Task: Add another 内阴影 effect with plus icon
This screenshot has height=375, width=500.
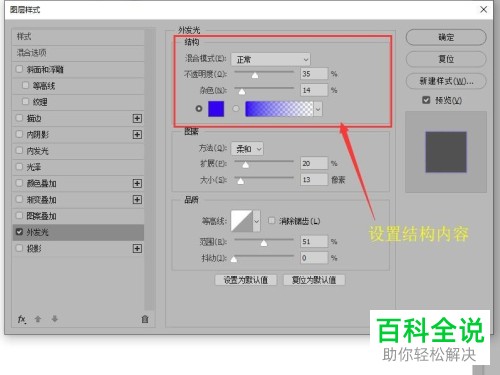Action: pyautogui.click(x=137, y=134)
